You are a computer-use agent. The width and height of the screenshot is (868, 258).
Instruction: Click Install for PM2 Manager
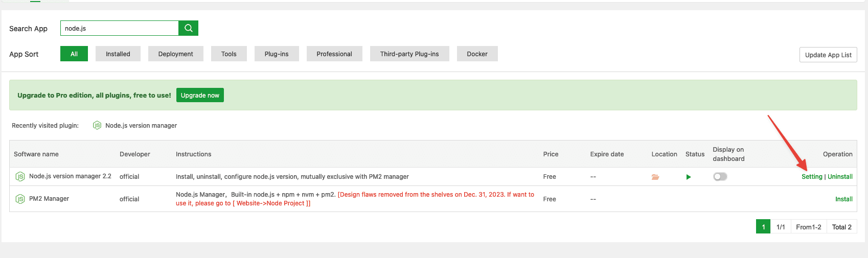[843, 199]
